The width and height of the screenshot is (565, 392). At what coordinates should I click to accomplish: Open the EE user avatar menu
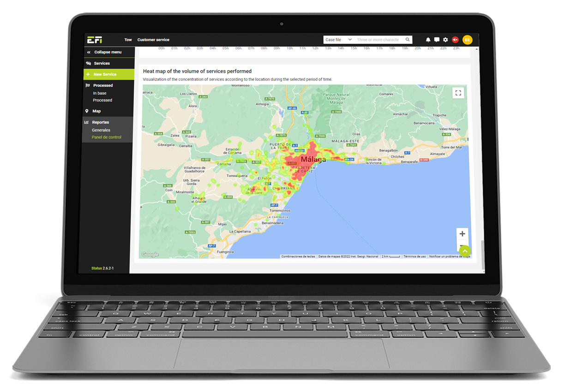pyautogui.click(x=467, y=40)
